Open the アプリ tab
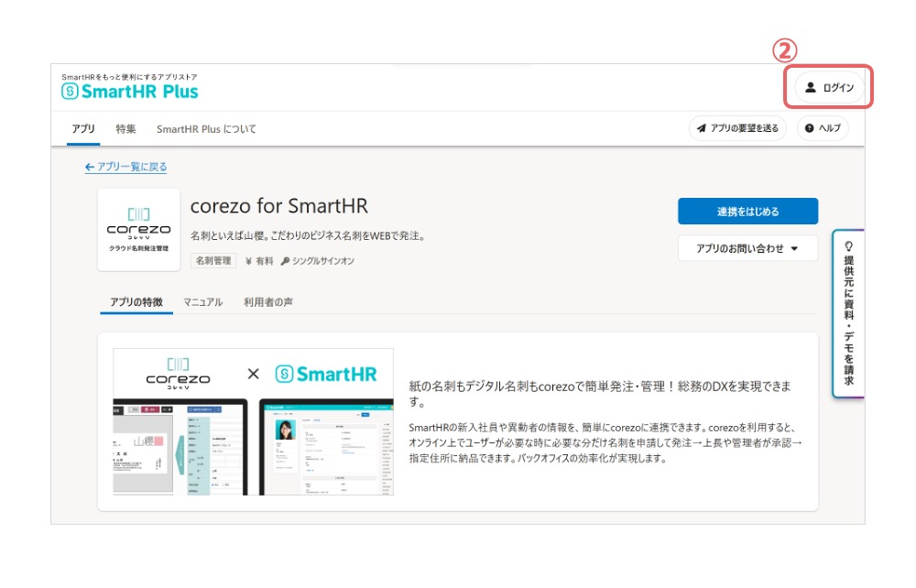Image resolution: width=916 pixels, height=588 pixels. click(x=83, y=128)
